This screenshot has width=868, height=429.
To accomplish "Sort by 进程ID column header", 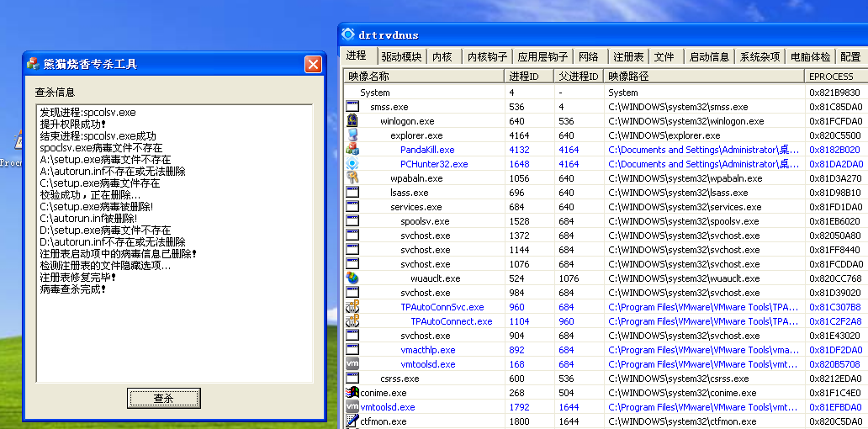I will coord(529,76).
